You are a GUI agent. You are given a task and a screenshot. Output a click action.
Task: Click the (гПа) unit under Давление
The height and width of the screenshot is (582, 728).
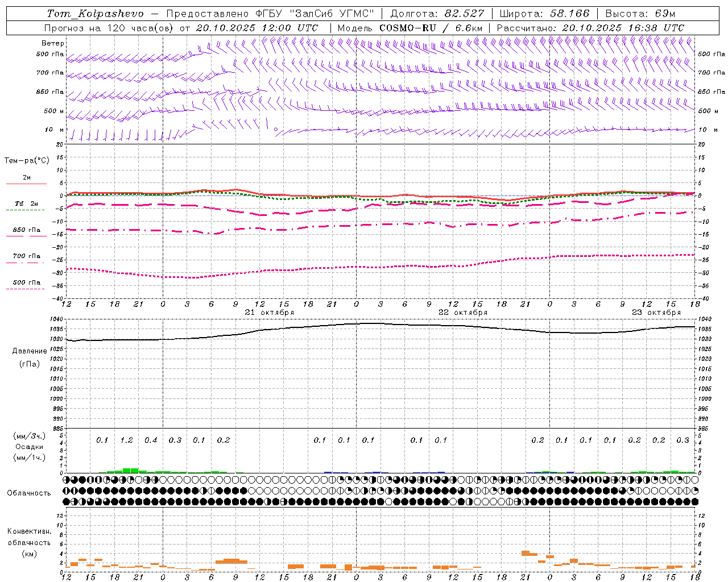pos(30,364)
